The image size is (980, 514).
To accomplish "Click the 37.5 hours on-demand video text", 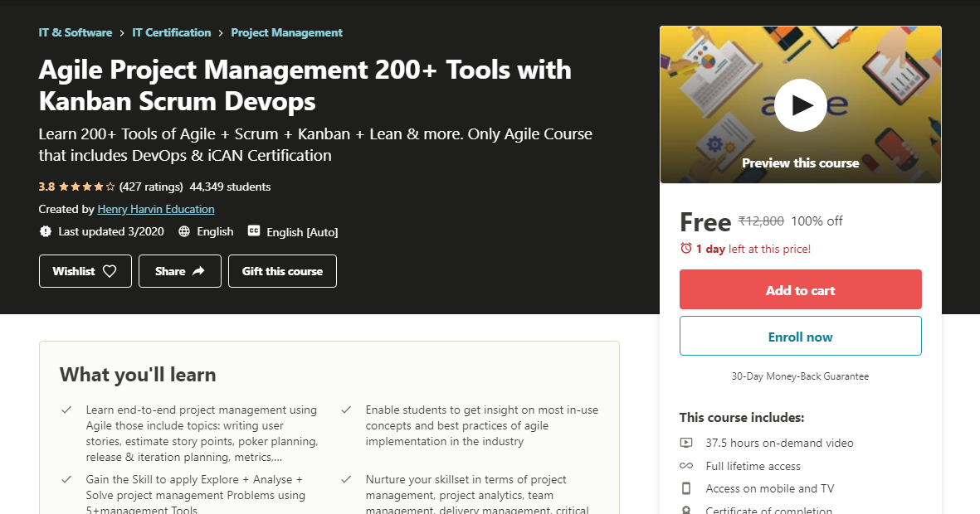I will (779, 443).
